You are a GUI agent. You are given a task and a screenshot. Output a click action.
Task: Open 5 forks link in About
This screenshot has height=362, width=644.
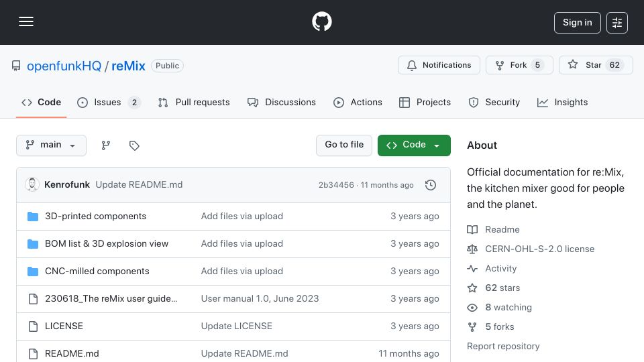(x=499, y=326)
